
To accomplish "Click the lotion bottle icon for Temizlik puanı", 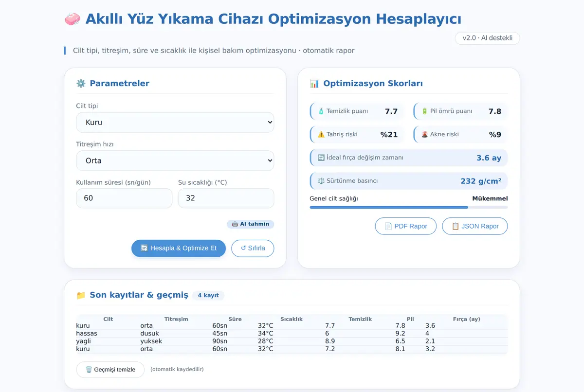I will click(321, 111).
